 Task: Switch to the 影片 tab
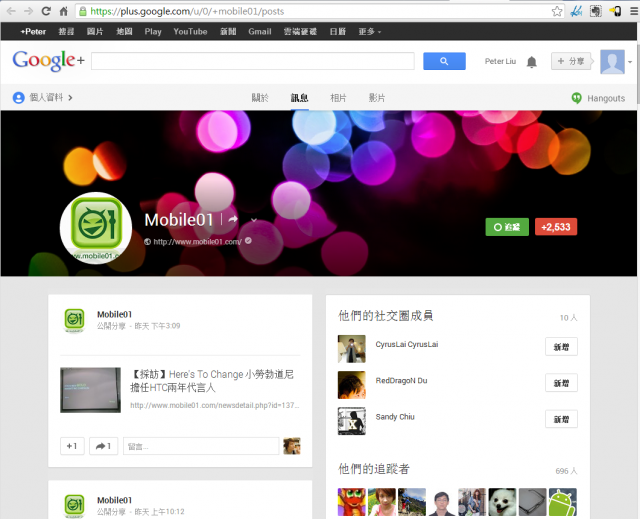(x=377, y=98)
